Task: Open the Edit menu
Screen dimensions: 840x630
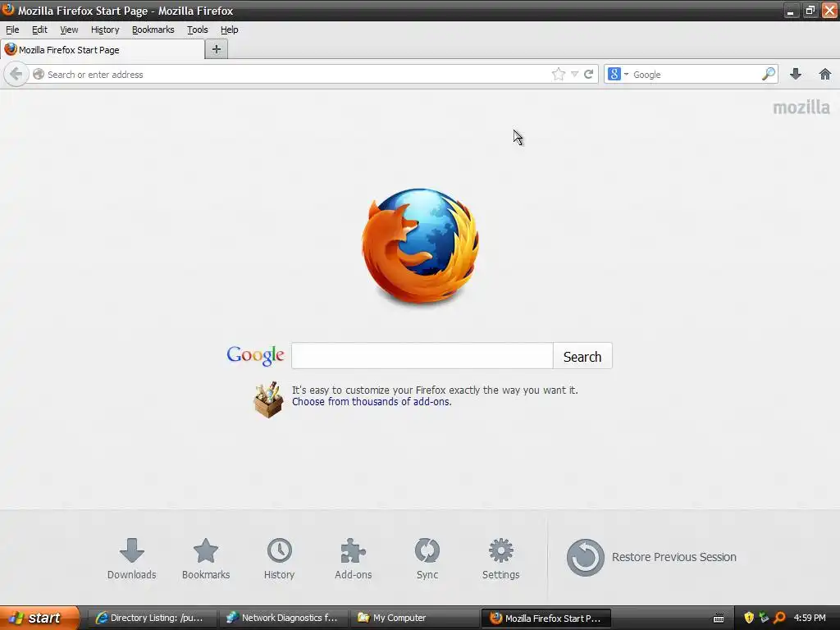Action: 39,30
